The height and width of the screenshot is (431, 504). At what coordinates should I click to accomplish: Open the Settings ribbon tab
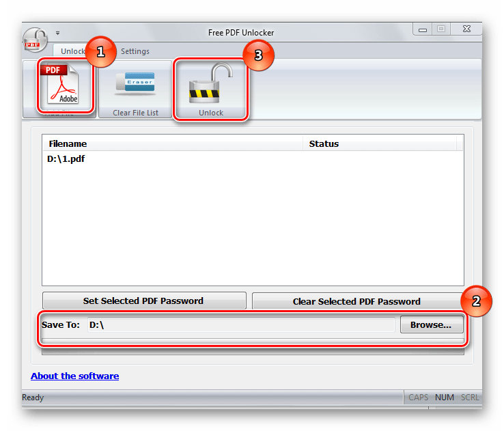pos(135,51)
